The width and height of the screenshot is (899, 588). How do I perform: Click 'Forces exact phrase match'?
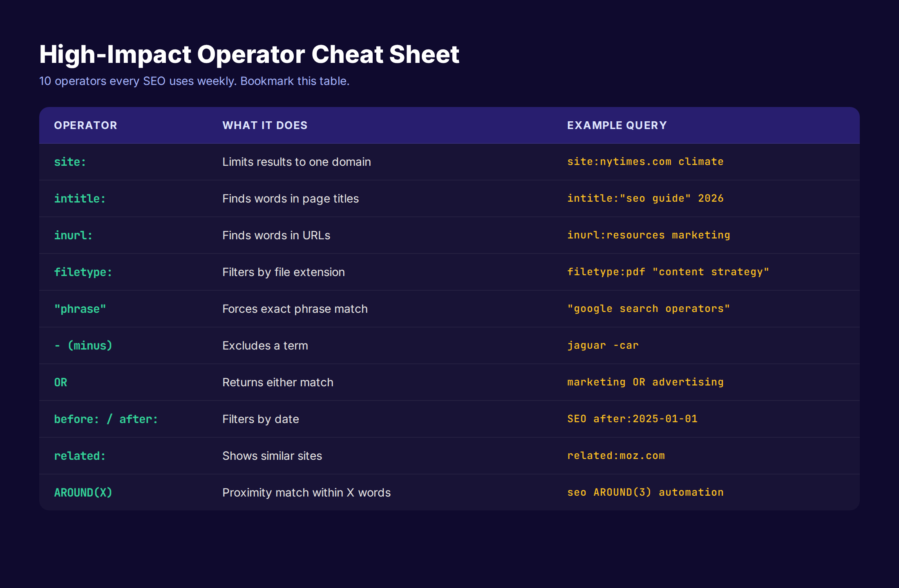click(x=295, y=309)
